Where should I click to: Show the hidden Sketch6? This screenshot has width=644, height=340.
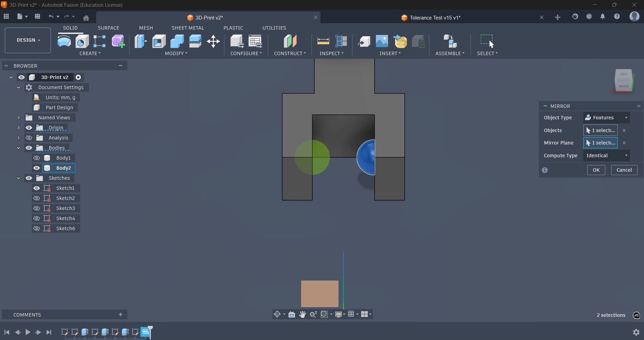pyautogui.click(x=37, y=228)
